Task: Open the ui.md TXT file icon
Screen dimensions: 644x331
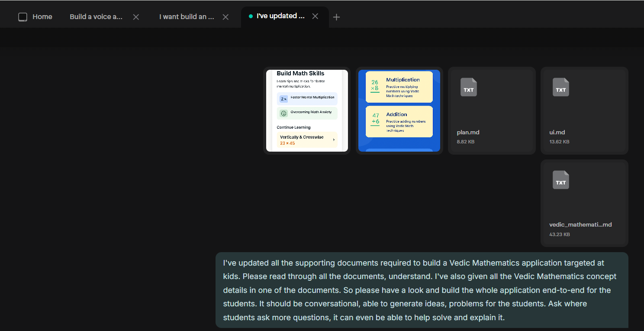Action: [x=560, y=87]
